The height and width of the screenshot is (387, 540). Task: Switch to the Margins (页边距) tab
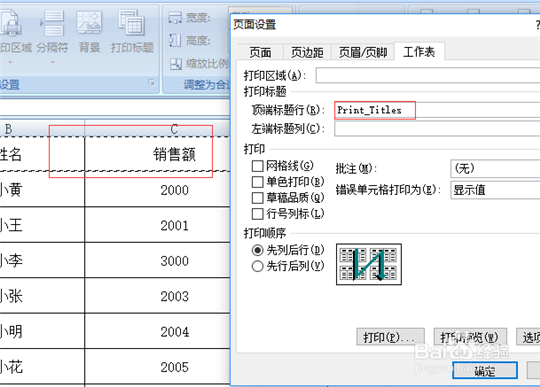307,53
